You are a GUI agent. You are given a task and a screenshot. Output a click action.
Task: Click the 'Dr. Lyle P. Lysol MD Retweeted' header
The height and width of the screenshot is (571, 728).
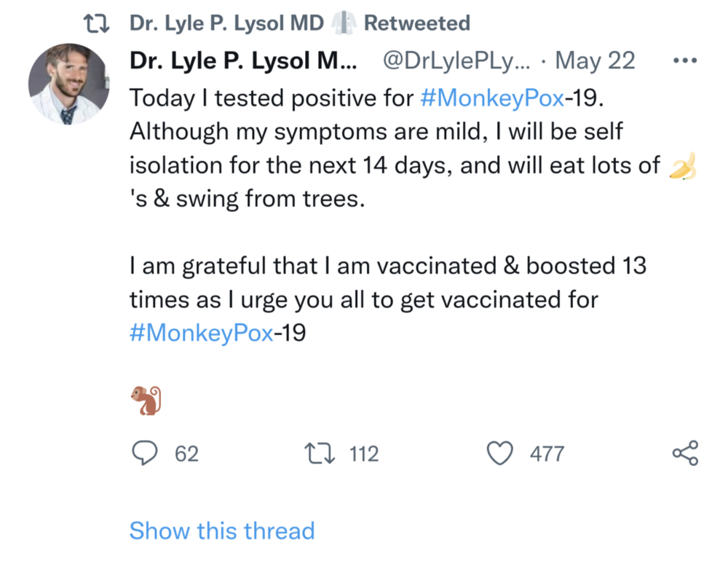tap(226, 22)
